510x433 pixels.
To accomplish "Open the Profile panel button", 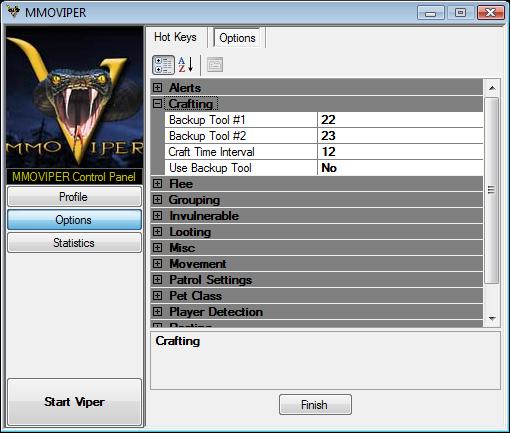I will [x=74, y=197].
